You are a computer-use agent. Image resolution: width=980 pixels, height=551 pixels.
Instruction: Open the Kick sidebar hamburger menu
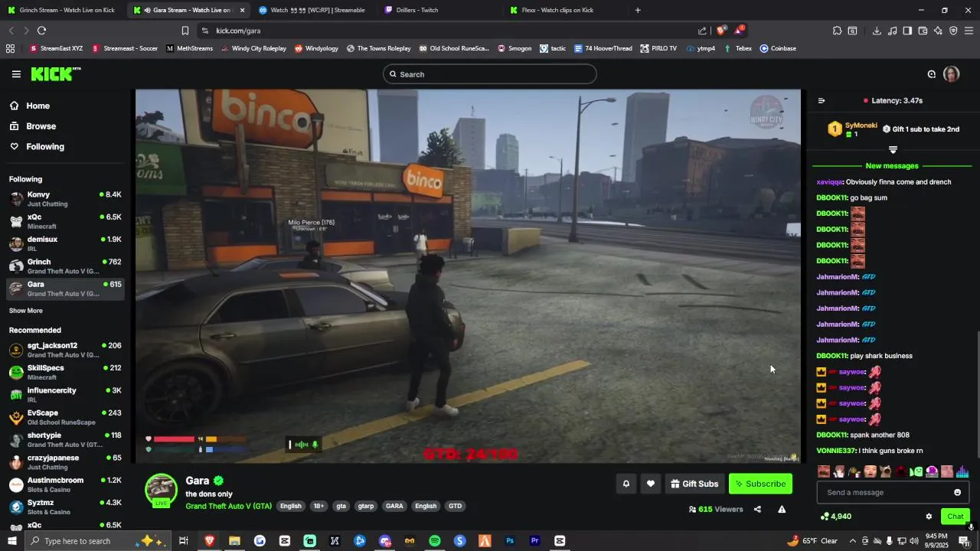(x=16, y=74)
